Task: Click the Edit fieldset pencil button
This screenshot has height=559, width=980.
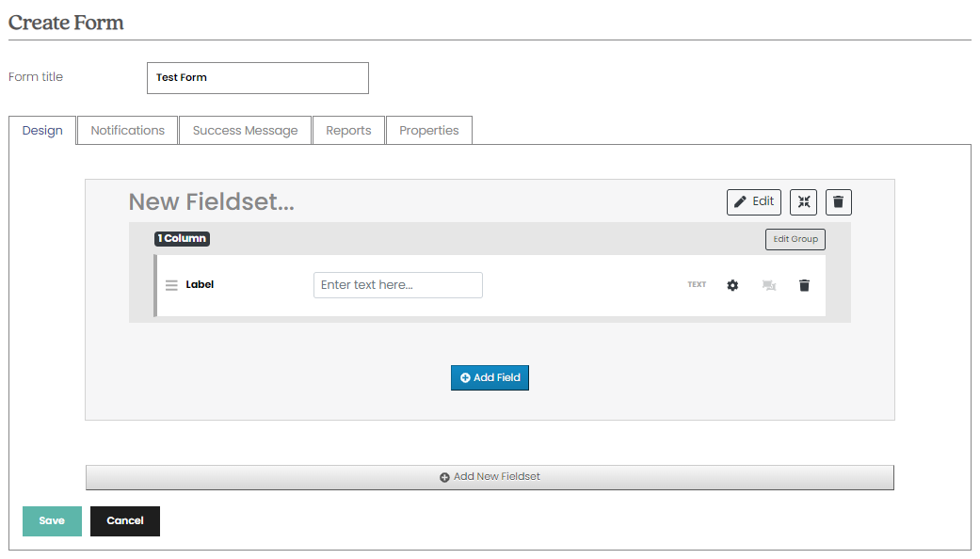Action: pyautogui.click(x=754, y=201)
